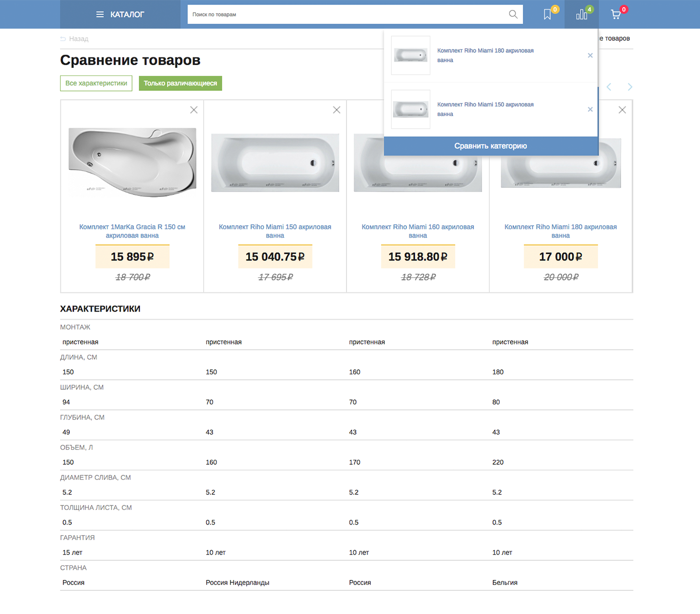
Task: Click the comparison chart icon in header
Action: tap(581, 15)
